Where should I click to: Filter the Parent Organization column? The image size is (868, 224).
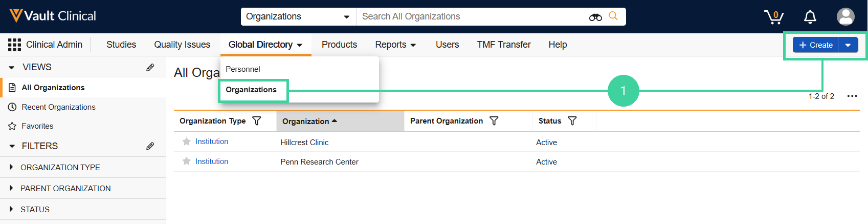tap(494, 121)
